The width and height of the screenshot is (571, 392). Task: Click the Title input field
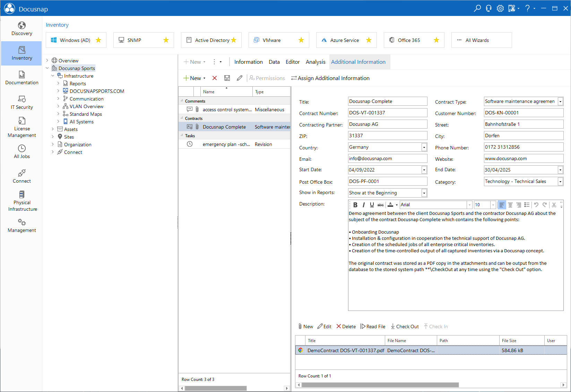click(388, 101)
